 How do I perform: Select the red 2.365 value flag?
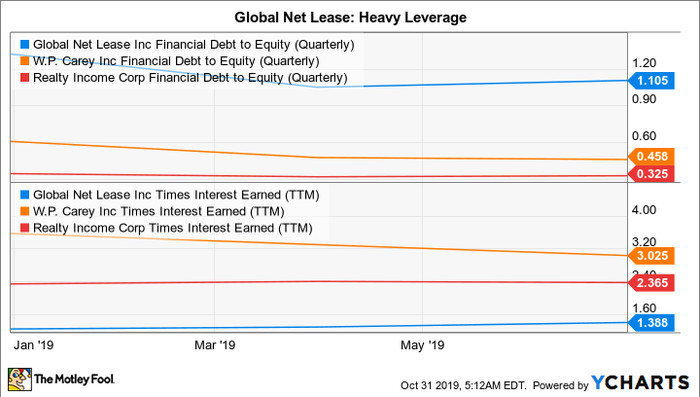click(651, 283)
